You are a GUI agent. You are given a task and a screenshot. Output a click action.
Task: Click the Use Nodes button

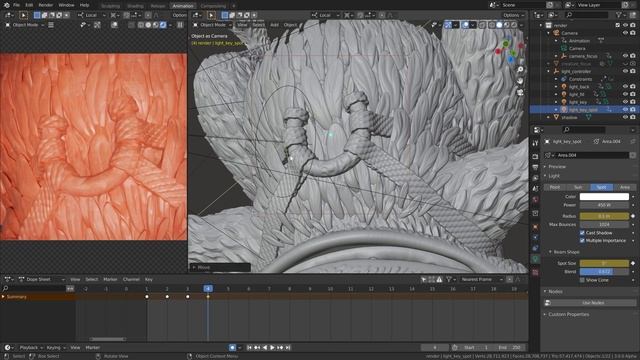[593, 303]
